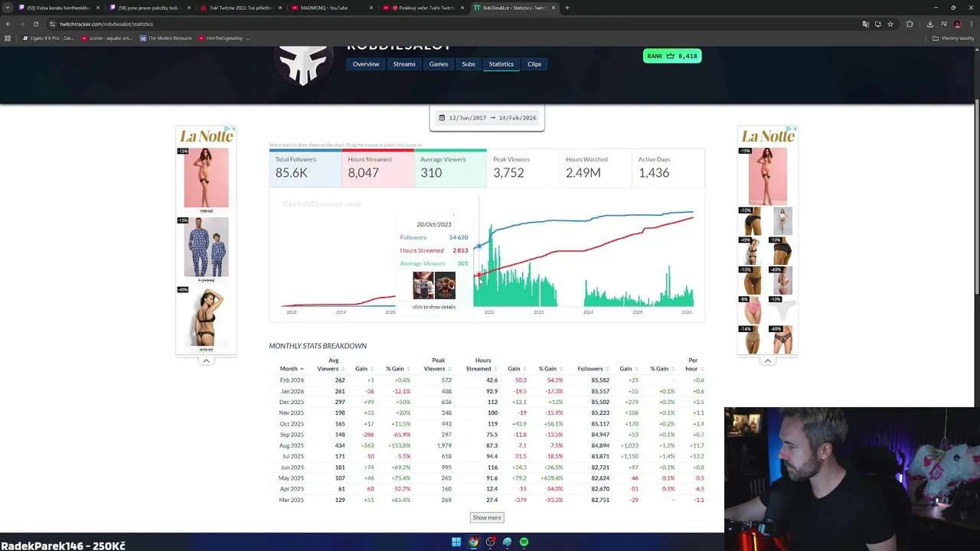980x551 pixels.
Task: Click the +639.4% hours gain value
Action: coord(550,478)
